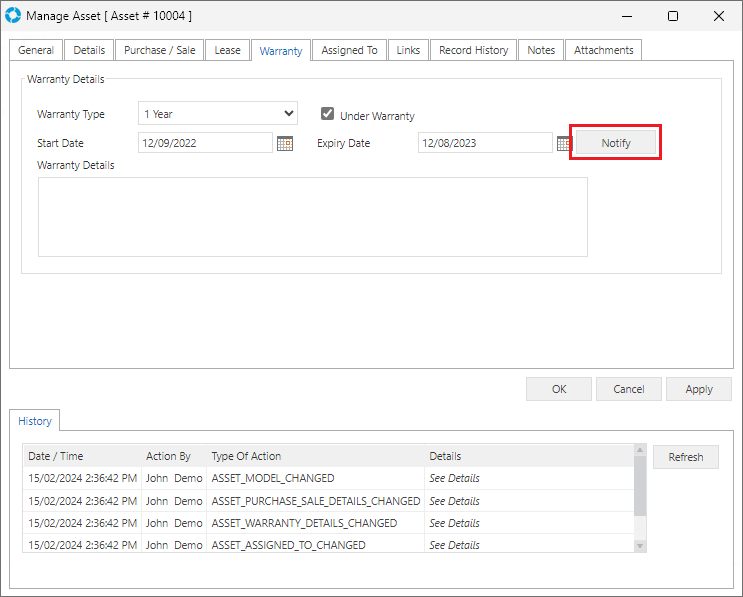The height and width of the screenshot is (597, 743).
Task: Open the Purchase / Sale tab
Action: [159, 50]
